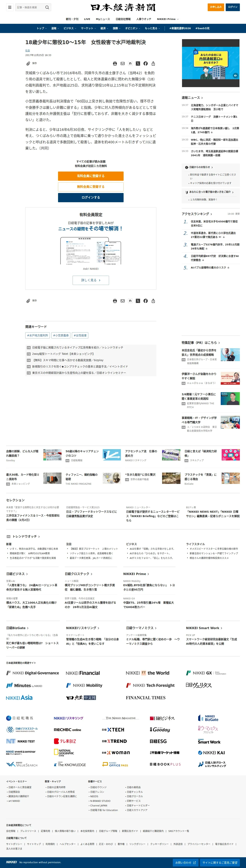Click the 日本経済新聞 masthead logo
Image resolution: width=246 pixels, height=868 pixels.
click(123, 7)
